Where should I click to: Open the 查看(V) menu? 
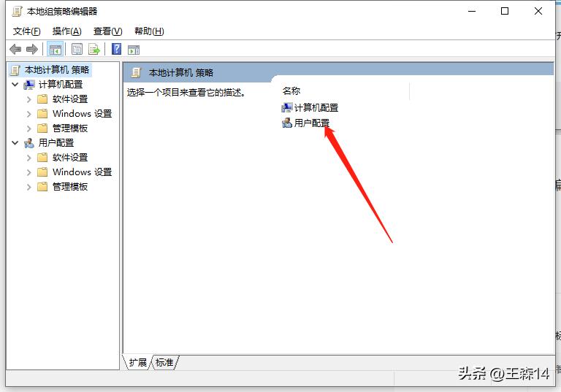pyautogui.click(x=107, y=31)
